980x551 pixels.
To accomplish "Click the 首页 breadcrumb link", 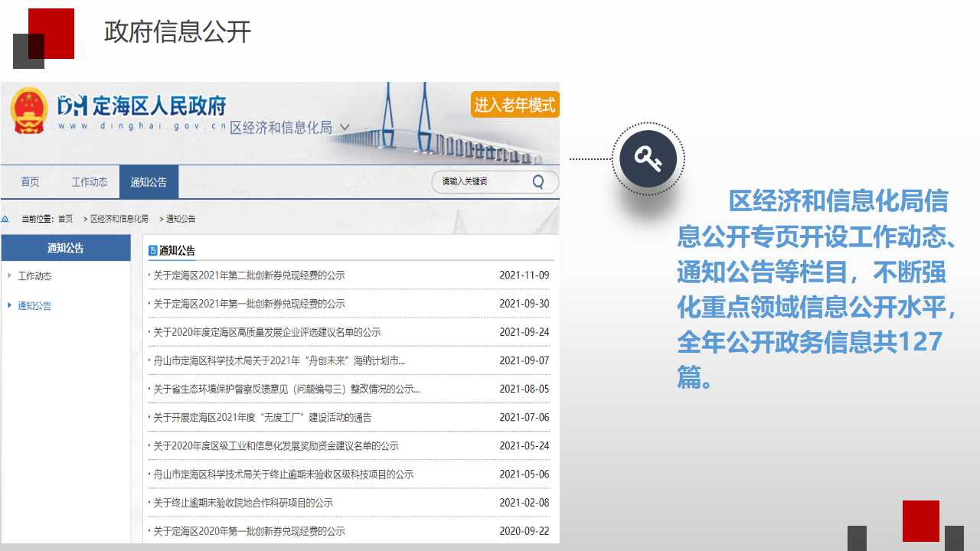I will click(65, 219).
